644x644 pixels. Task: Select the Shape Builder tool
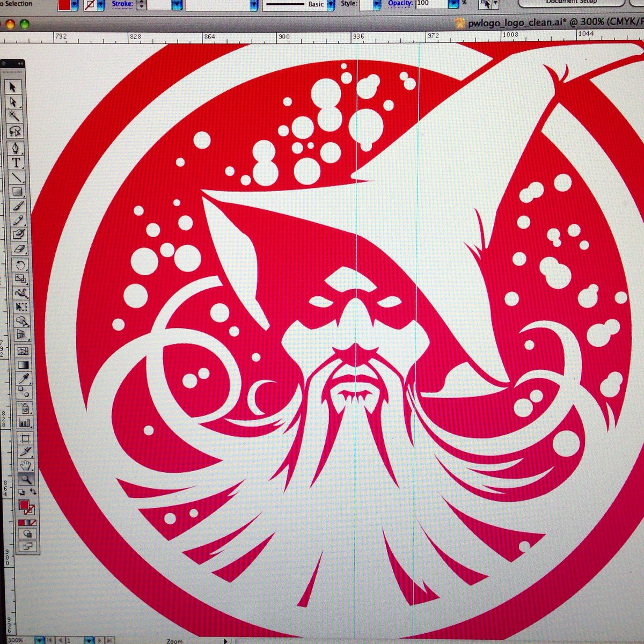(x=23, y=321)
